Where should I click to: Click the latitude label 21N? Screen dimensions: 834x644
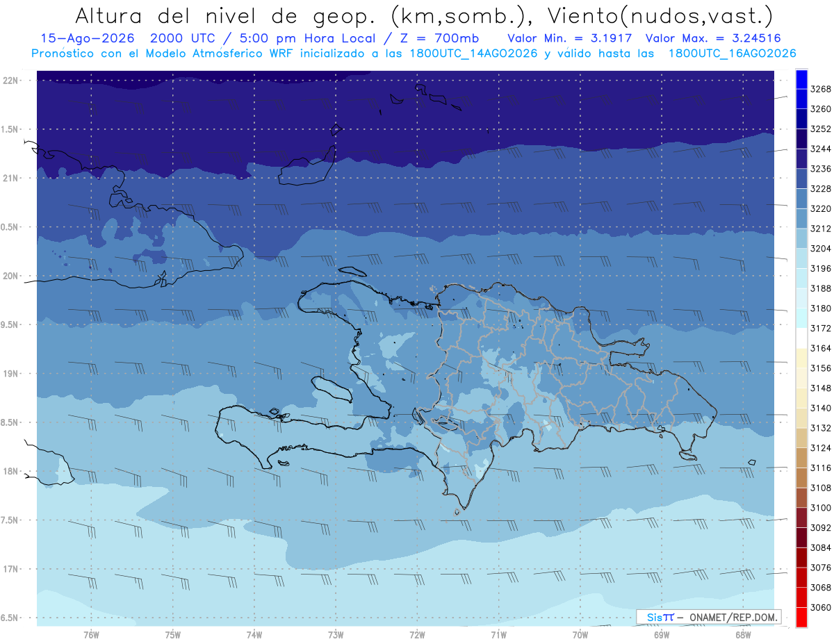tap(11, 179)
